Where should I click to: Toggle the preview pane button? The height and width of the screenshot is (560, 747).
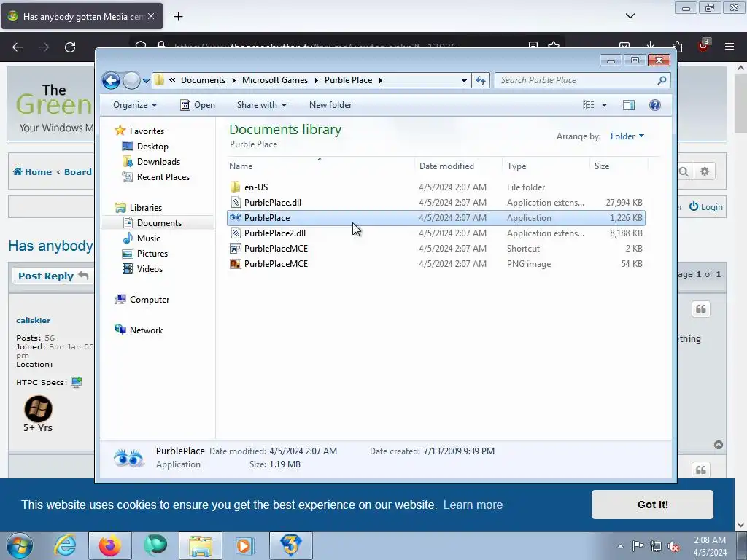point(629,105)
